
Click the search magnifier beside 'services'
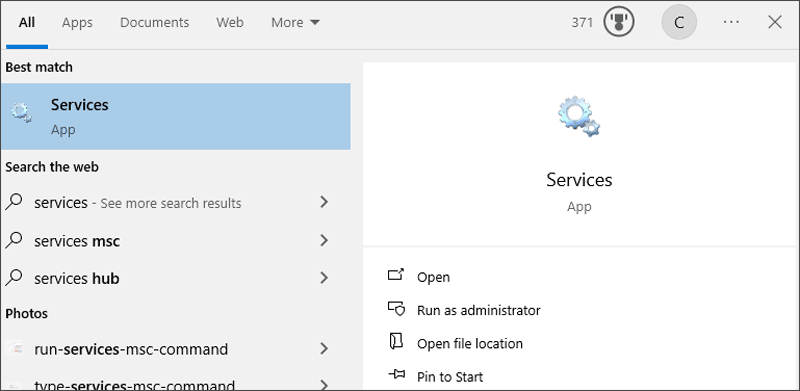click(x=14, y=202)
